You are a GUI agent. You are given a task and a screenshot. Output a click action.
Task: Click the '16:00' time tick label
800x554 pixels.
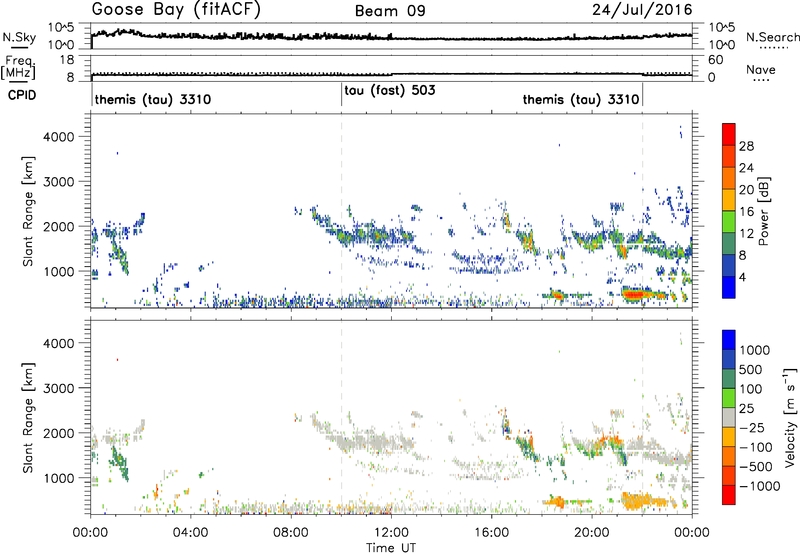(491, 533)
